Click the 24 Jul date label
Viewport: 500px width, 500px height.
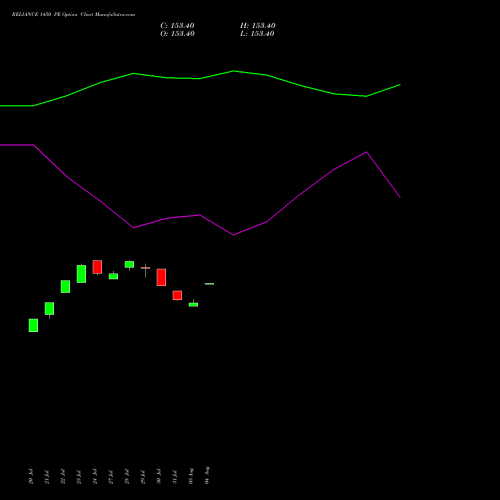95,477
